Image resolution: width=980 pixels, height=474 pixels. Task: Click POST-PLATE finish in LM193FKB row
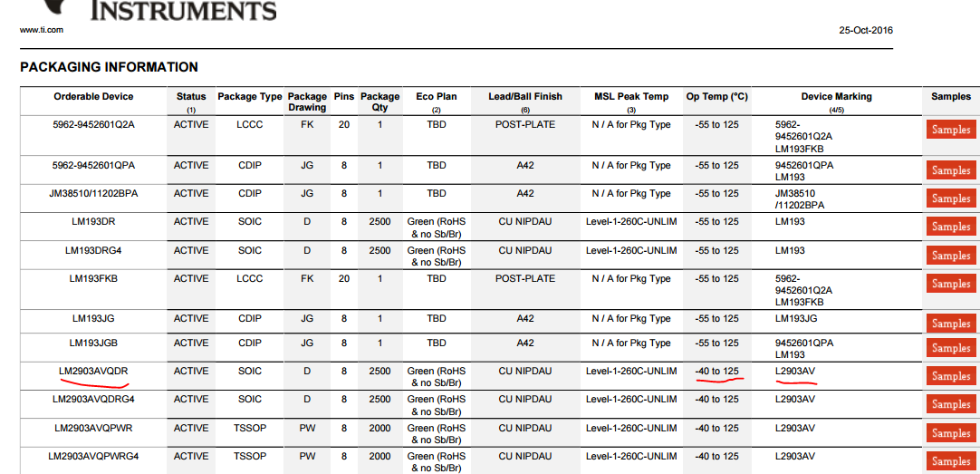[525, 278]
